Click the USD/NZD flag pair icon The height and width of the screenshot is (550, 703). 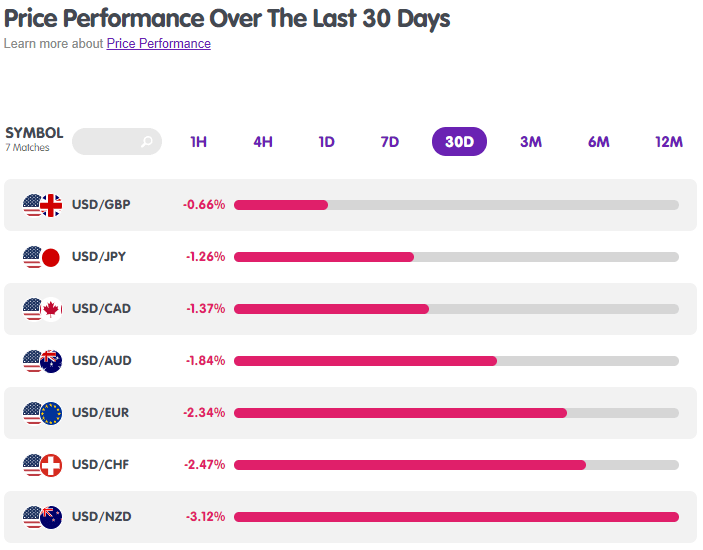tap(43, 517)
